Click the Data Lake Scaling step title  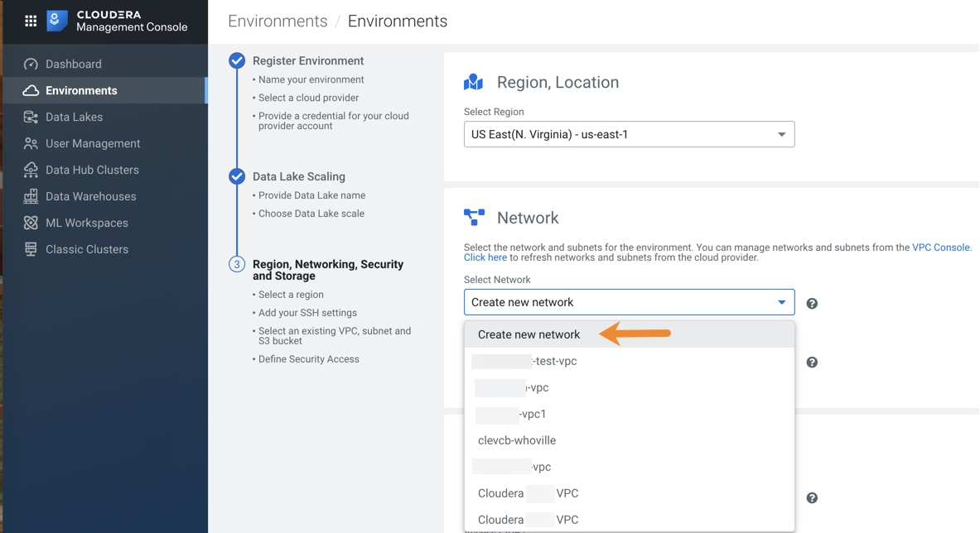click(x=299, y=176)
